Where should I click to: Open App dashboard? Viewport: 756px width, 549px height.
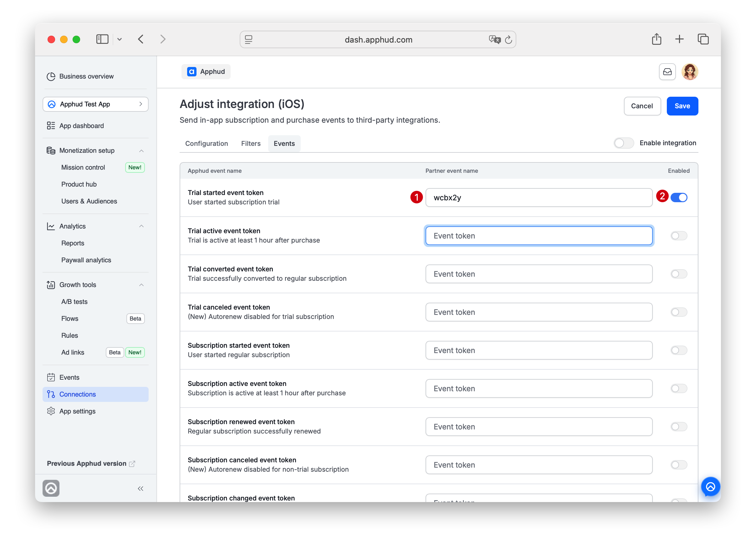click(81, 126)
